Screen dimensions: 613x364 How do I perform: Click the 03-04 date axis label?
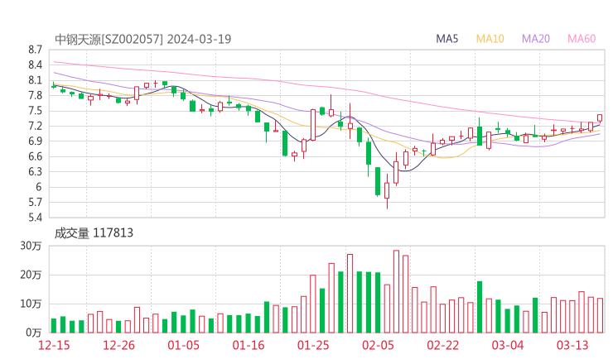pos(508,345)
